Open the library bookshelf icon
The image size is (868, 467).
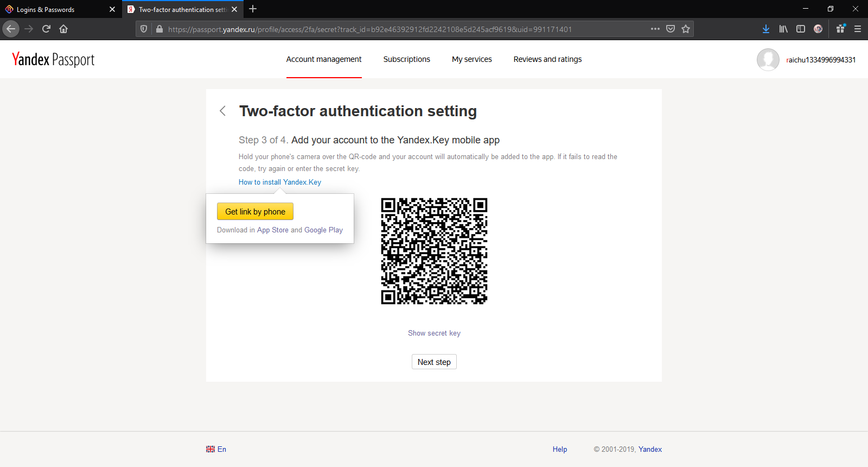[783, 29]
